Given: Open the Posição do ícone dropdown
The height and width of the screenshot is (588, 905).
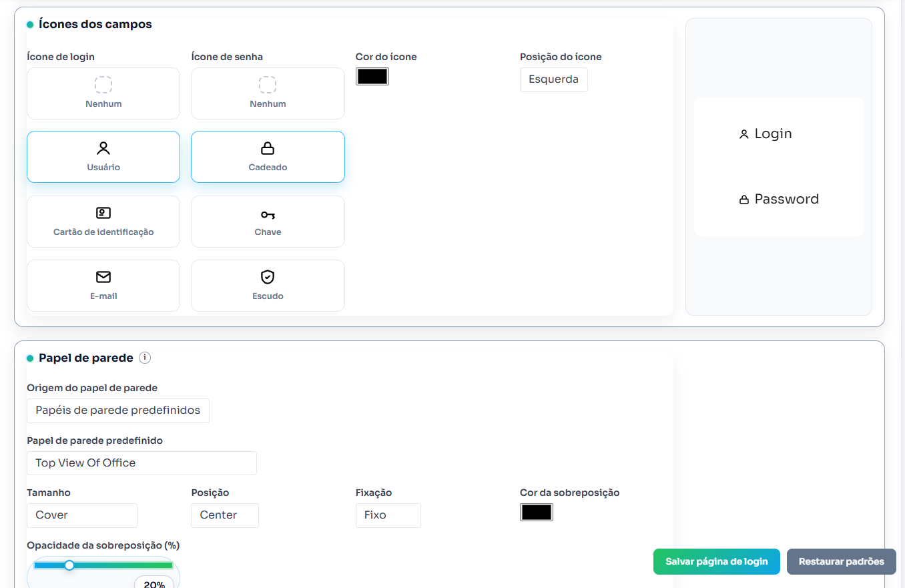Looking at the screenshot, I should (x=553, y=79).
